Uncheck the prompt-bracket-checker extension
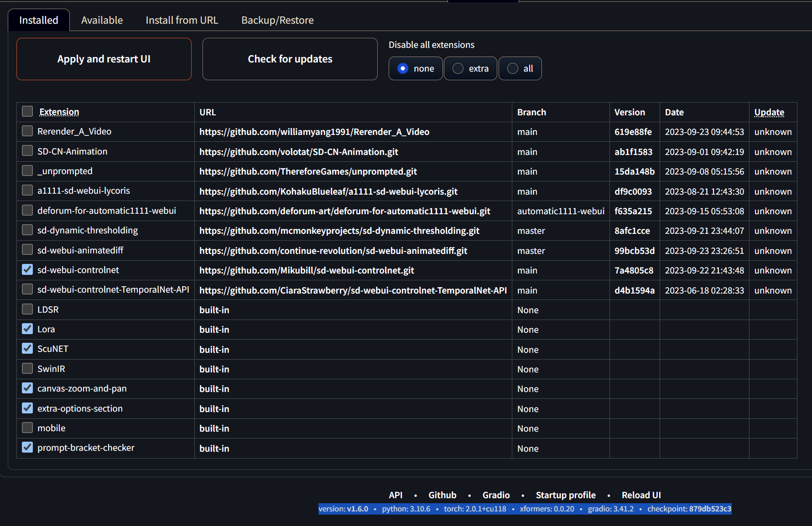The width and height of the screenshot is (812, 526). pyautogui.click(x=27, y=447)
